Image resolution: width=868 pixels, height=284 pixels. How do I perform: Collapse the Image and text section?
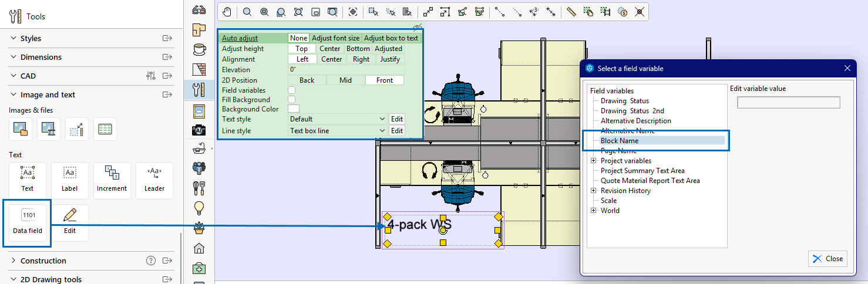[x=13, y=94]
